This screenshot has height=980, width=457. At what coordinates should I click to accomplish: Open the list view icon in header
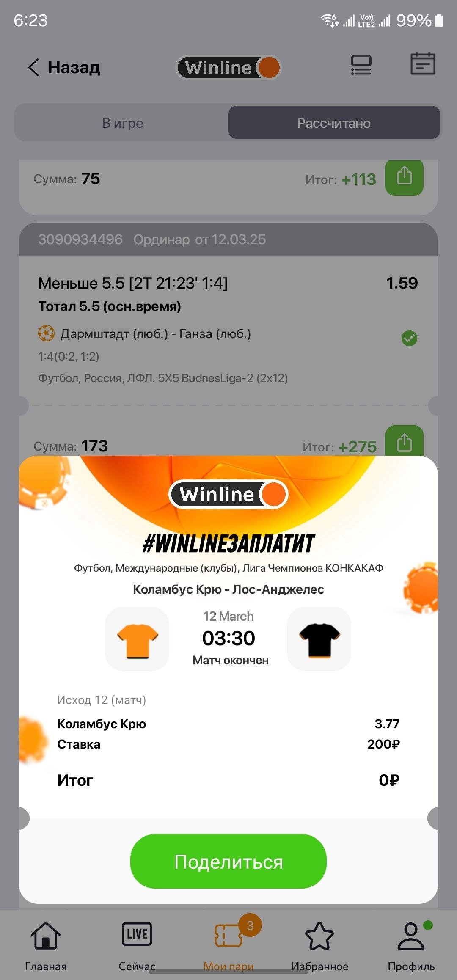(361, 66)
